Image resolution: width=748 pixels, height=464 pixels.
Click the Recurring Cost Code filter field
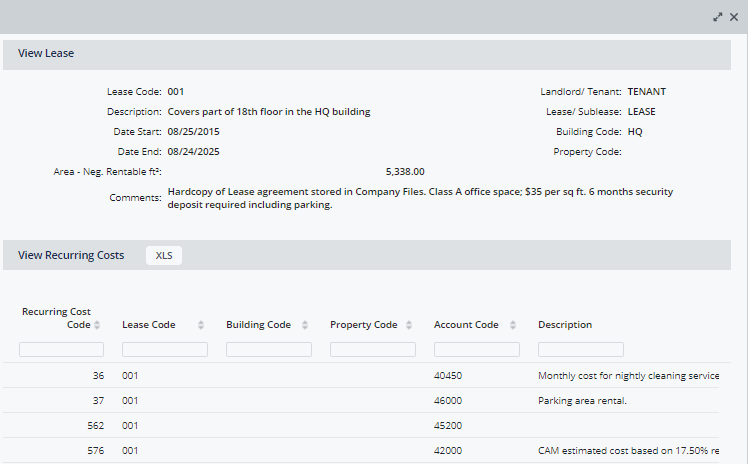coord(61,350)
